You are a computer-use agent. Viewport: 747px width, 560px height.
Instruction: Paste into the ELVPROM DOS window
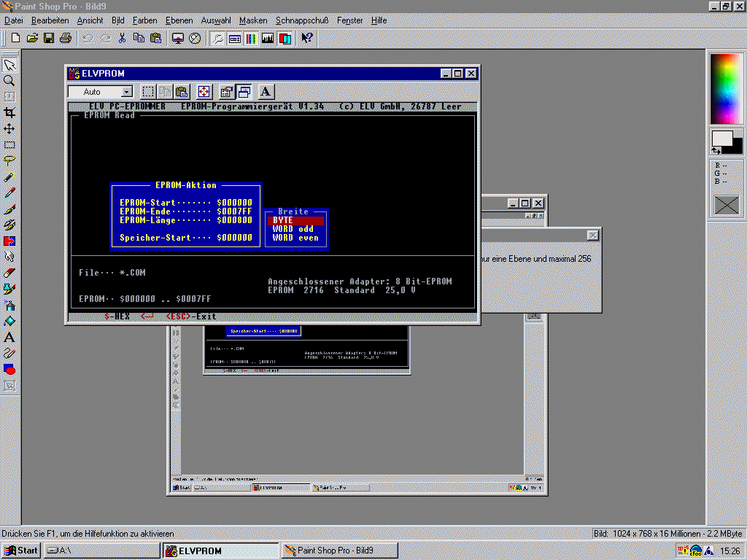(182, 91)
